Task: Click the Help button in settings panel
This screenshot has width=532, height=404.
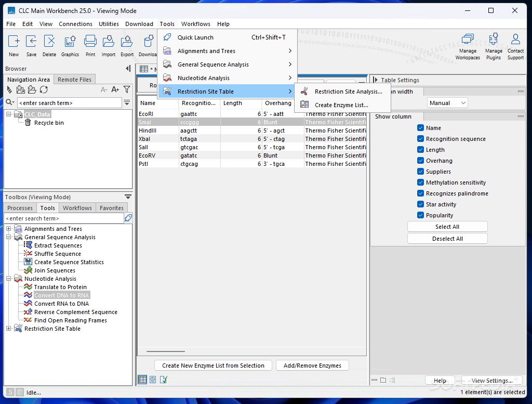Action: click(440, 381)
